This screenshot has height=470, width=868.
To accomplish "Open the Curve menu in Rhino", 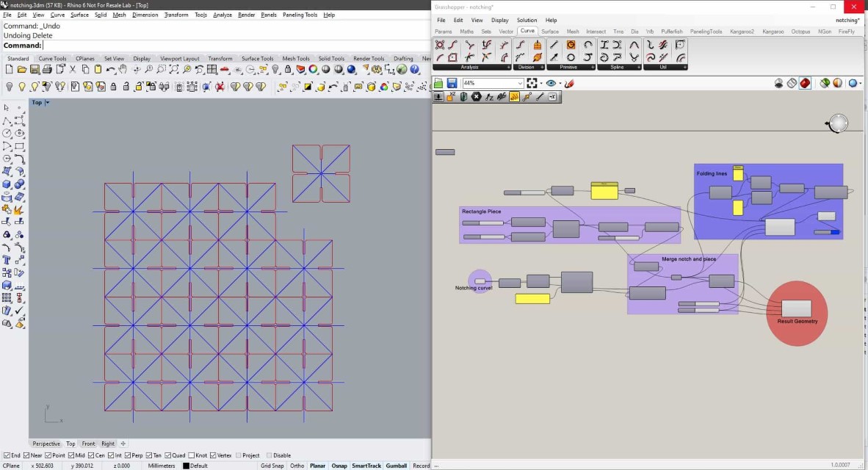I will (x=57, y=15).
